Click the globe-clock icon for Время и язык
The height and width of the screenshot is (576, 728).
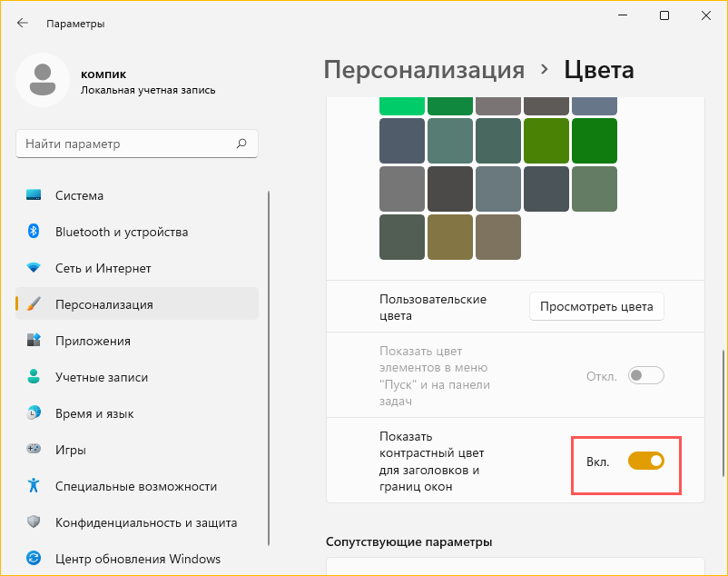click(34, 412)
